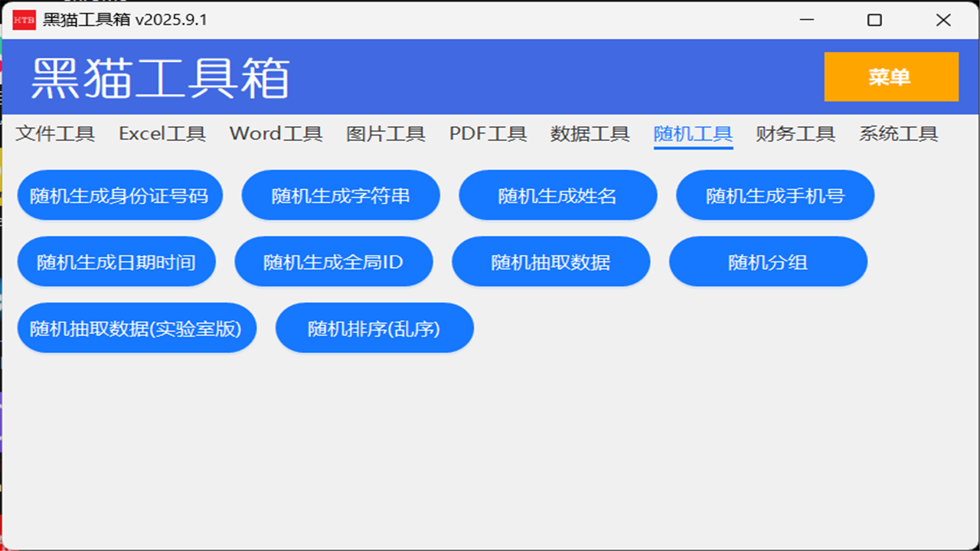Click 随机生成字符串
The width and height of the screenshot is (980, 551).
click(x=341, y=195)
